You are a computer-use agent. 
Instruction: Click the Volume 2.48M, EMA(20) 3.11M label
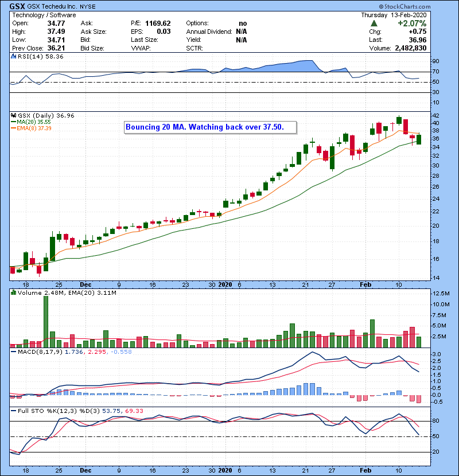coord(67,292)
